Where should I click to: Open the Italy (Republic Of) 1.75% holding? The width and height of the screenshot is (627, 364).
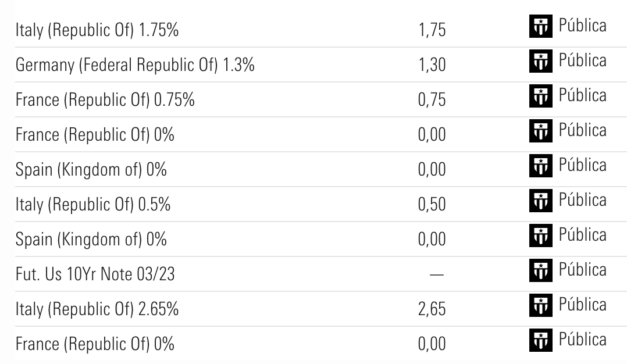point(97,31)
